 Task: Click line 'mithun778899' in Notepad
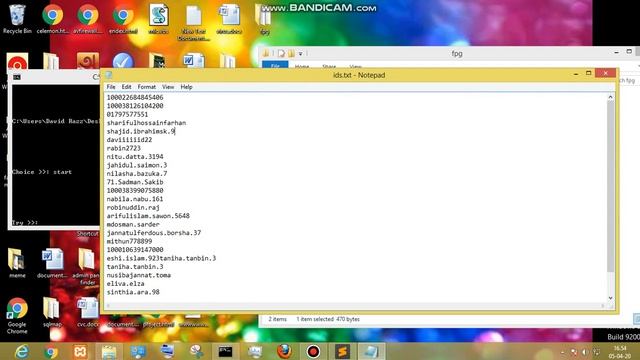(129, 242)
